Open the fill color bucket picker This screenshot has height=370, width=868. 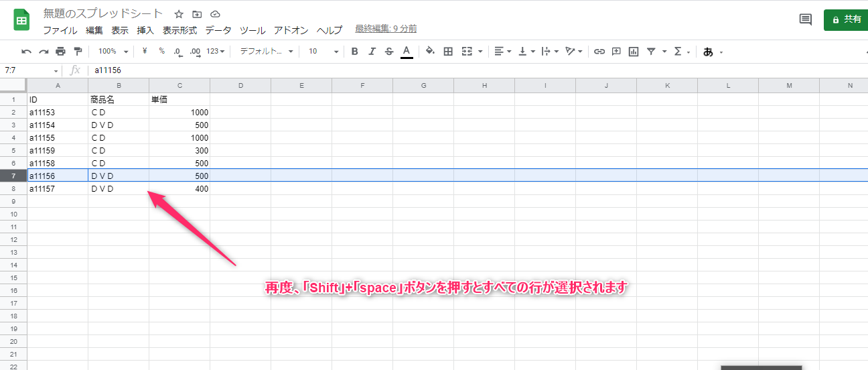430,52
